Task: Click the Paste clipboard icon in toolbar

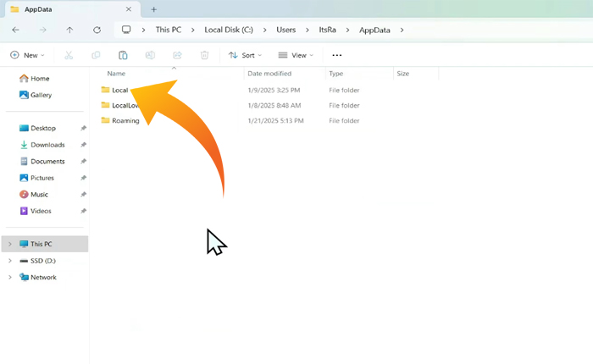Action: pyautogui.click(x=123, y=55)
